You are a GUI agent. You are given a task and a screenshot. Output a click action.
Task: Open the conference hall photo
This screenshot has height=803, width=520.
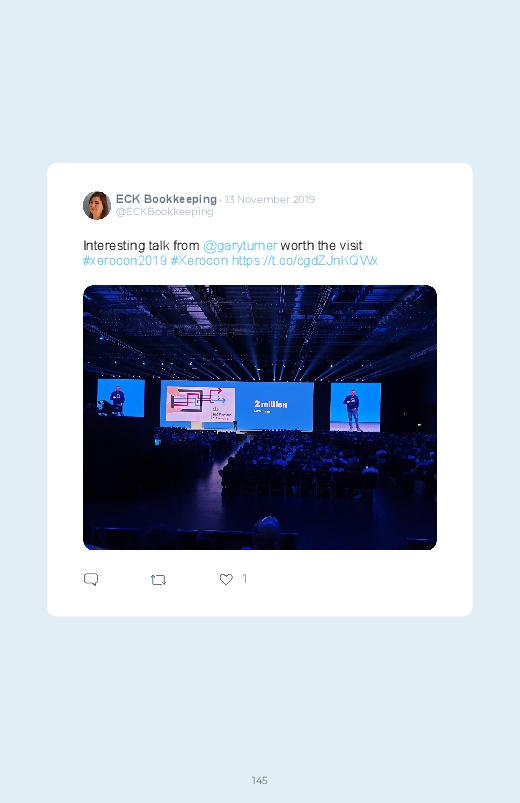260,417
